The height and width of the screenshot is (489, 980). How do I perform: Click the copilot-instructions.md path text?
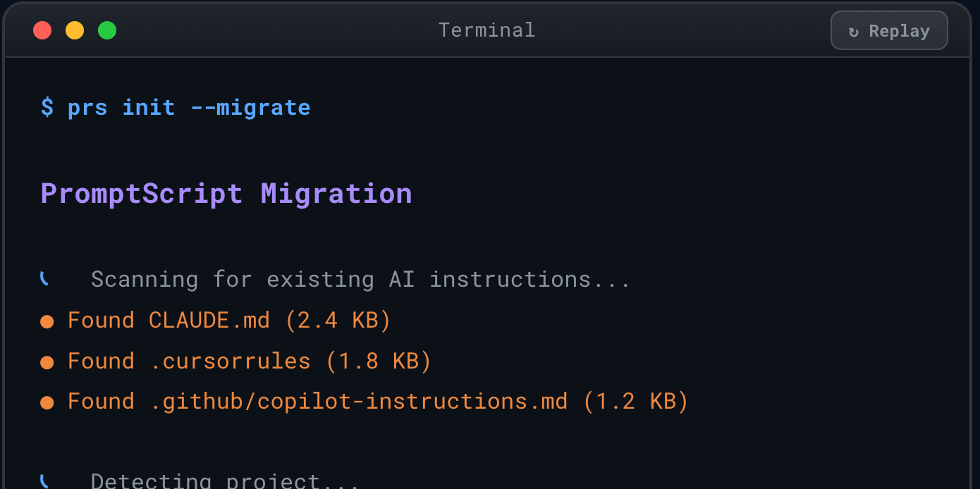tap(360, 401)
